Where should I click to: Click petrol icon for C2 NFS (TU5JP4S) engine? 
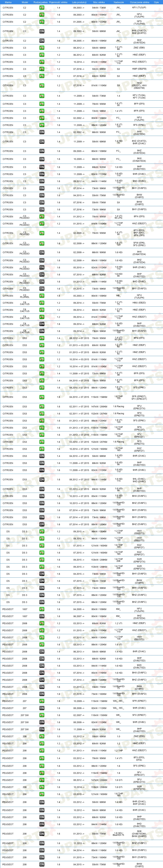[x=42, y=22]
